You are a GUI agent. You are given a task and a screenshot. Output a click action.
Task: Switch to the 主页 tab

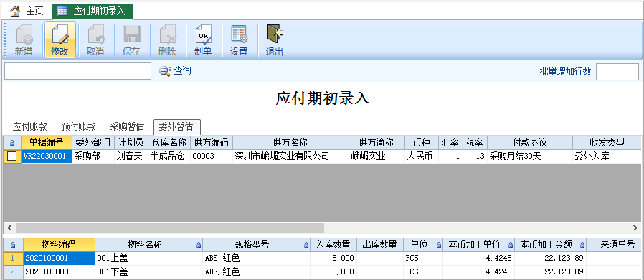27,11
